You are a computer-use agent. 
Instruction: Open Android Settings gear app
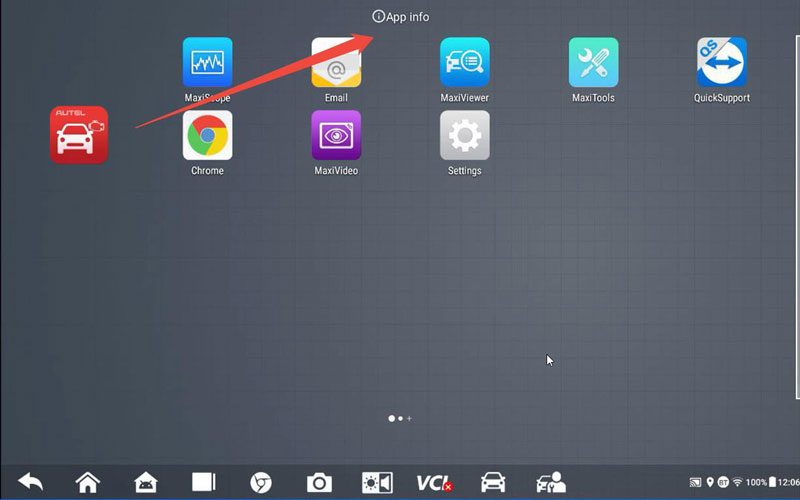[465, 136]
